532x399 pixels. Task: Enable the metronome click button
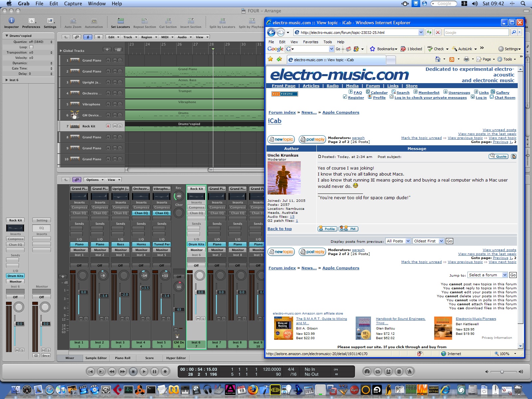pyautogui.click(x=410, y=371)
